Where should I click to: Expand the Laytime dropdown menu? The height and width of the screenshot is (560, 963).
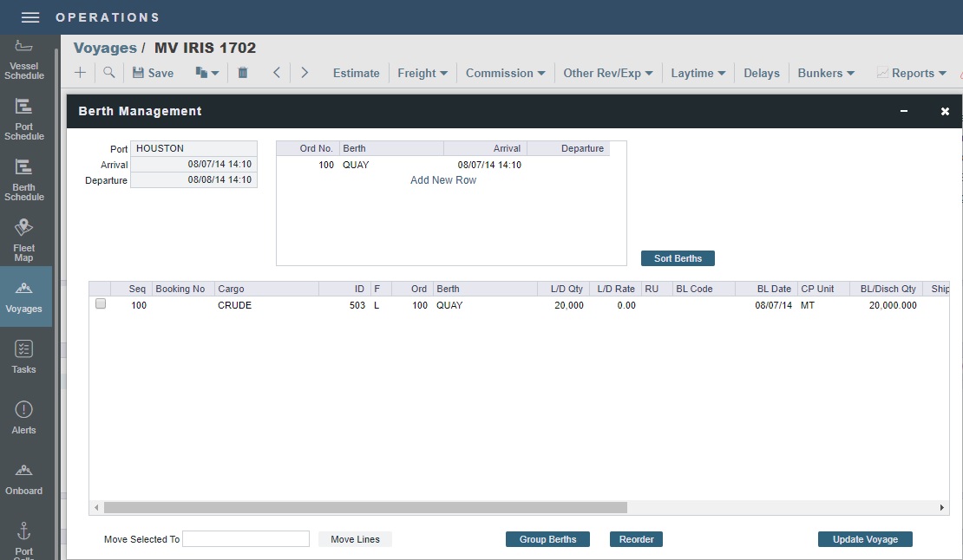click(698, 73)
